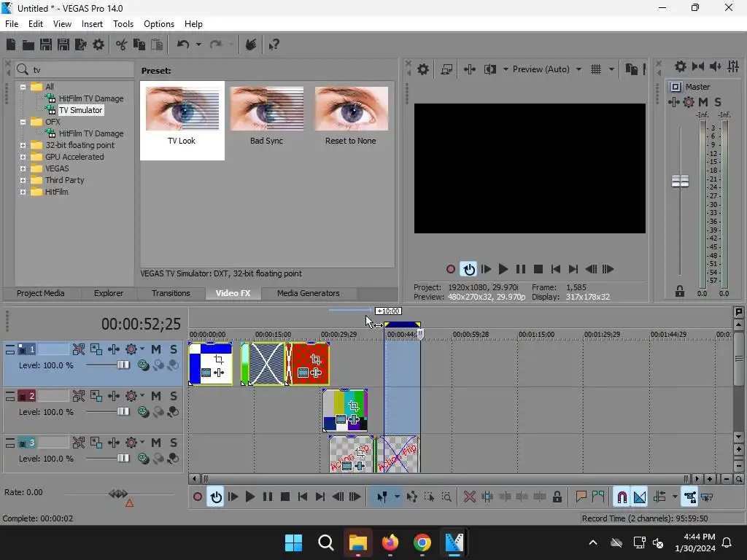
Task: Open the undo history dropdown arrow
Action: (x=198, y=44)
